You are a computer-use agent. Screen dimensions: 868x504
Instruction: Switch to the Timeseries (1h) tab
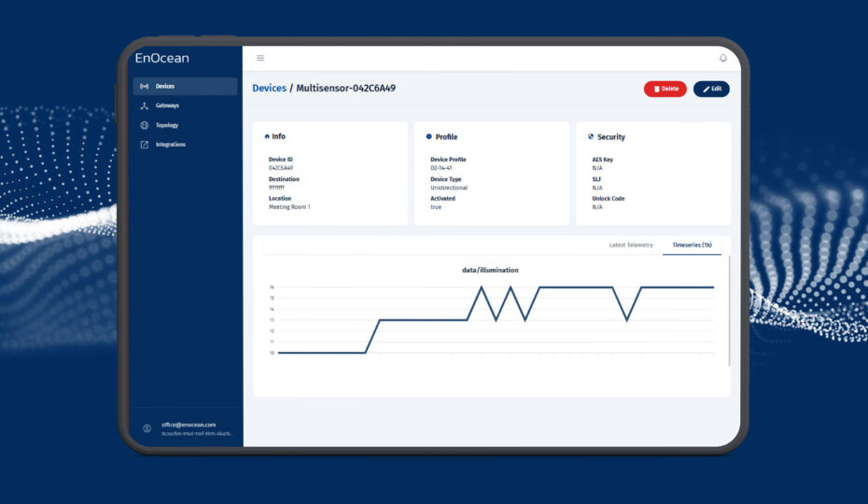pyautogui.click(x=692, y=245)
